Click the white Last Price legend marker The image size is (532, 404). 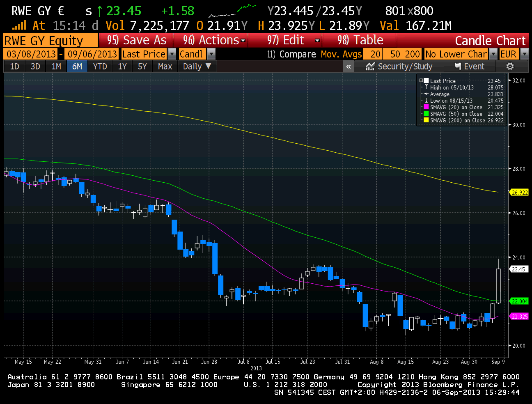click(426, 81)
